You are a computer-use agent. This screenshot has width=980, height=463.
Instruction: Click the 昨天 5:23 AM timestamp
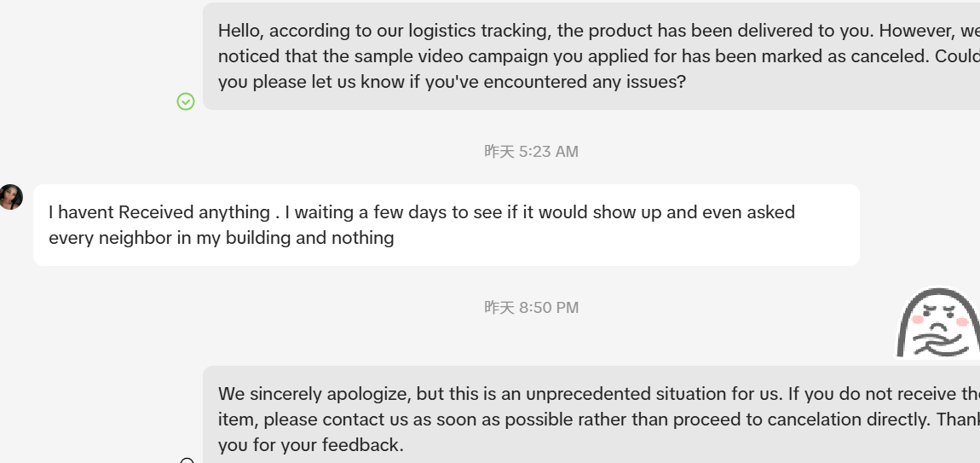531,152
